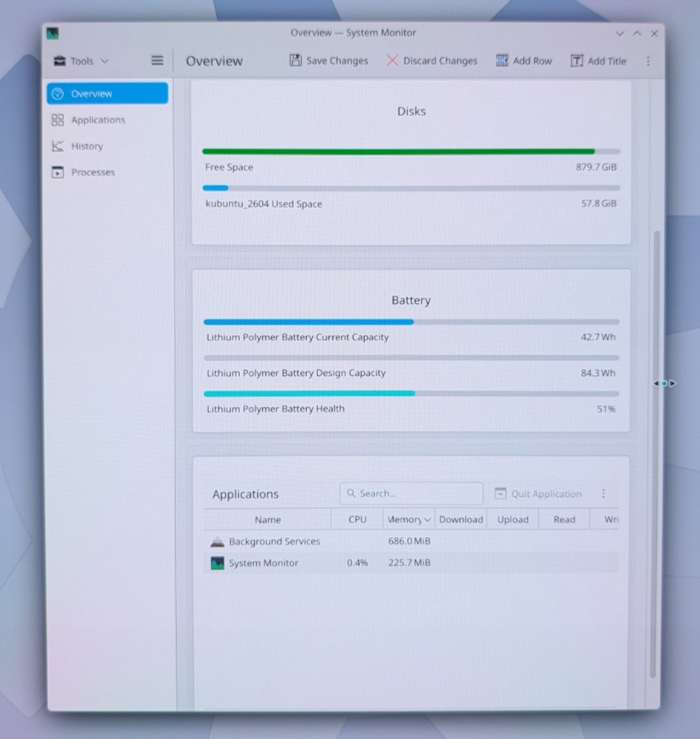This screenshot has height=739, width=700.
Task: Click the Battery Design Capacity bar
Action: (411, 358)
